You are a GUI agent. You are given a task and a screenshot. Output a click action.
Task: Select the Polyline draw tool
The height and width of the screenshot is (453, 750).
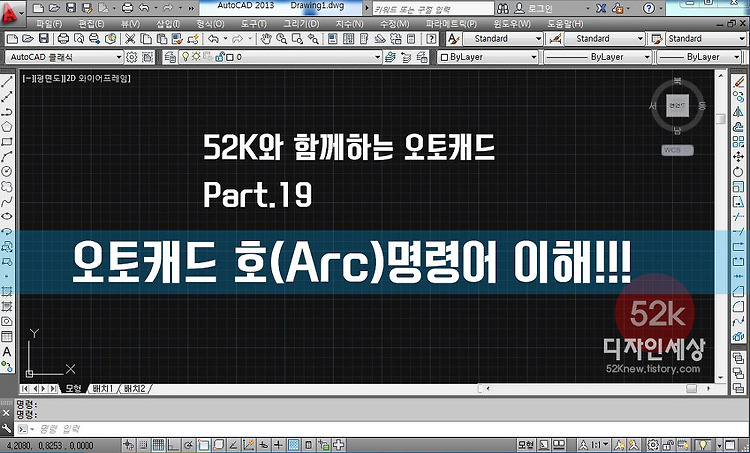point(7,112)
